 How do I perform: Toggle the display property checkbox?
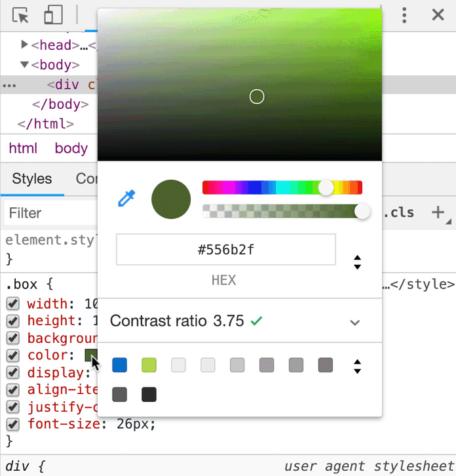[x=12, y=372]
